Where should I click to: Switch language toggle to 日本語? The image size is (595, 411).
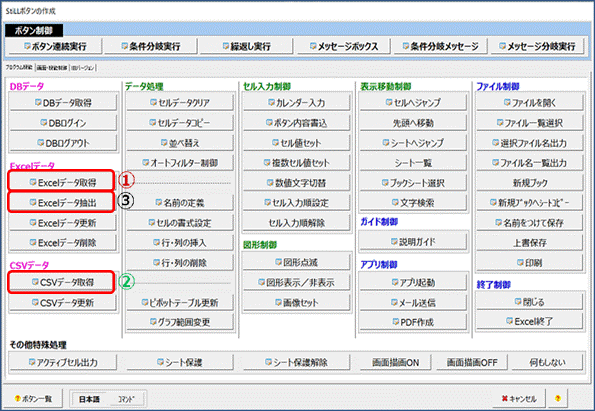[89, 399]
